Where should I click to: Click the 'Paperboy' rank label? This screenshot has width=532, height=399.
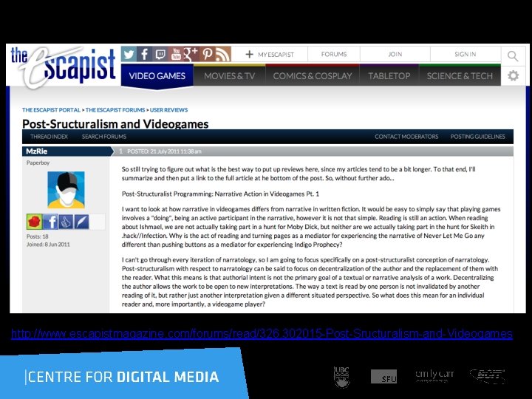click(x=38, y=163)
